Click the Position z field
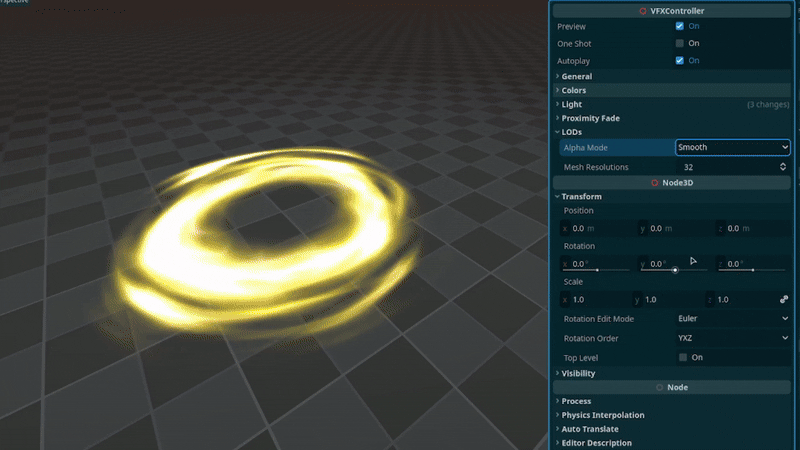The image size is (800, 450). point(754,228)
